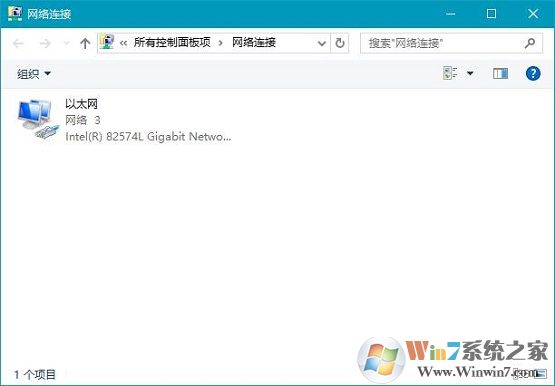The width and height of the screenshot is (555, 386).
Task: Open more view options dropdown arrow
Action: point(470,73)
